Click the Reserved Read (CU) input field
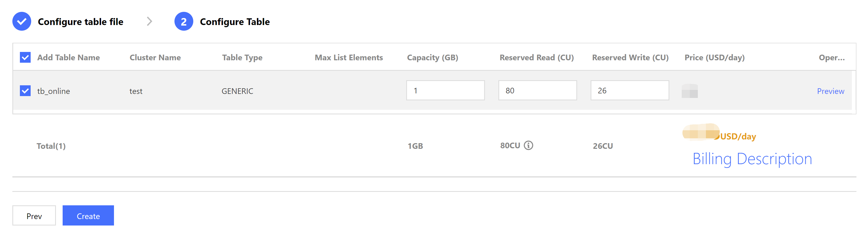Screen dimensions: 868x236 click(x=537, y=90)
